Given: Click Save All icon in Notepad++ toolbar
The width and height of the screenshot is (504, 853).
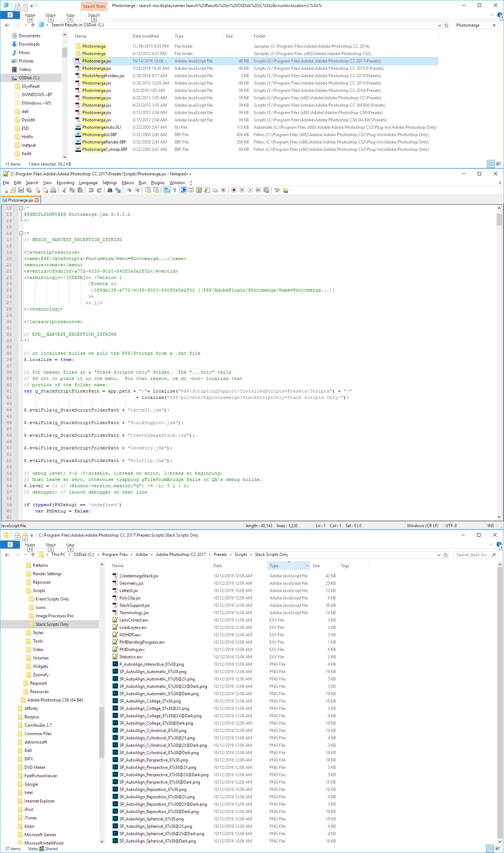Looking at the screenshot, I should point(29,190).
